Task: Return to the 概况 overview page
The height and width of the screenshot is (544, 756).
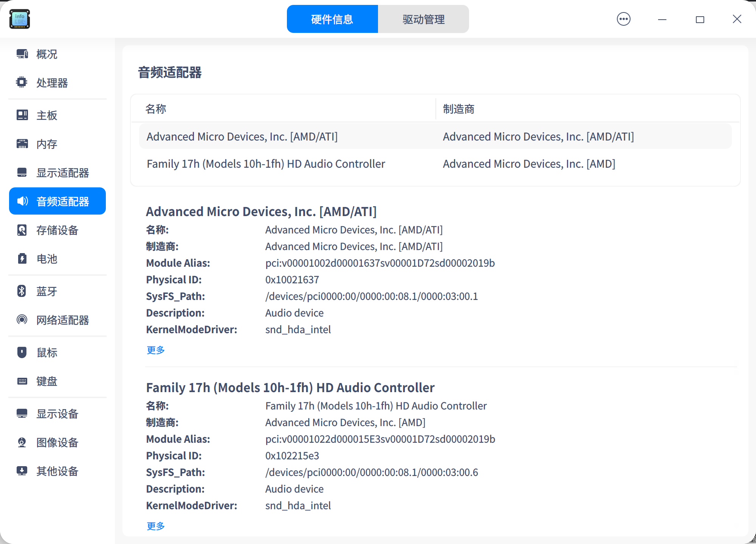Action: (46, 54)
